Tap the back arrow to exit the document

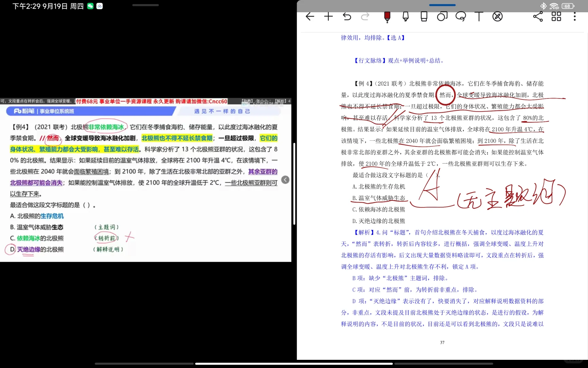(310, 16)
